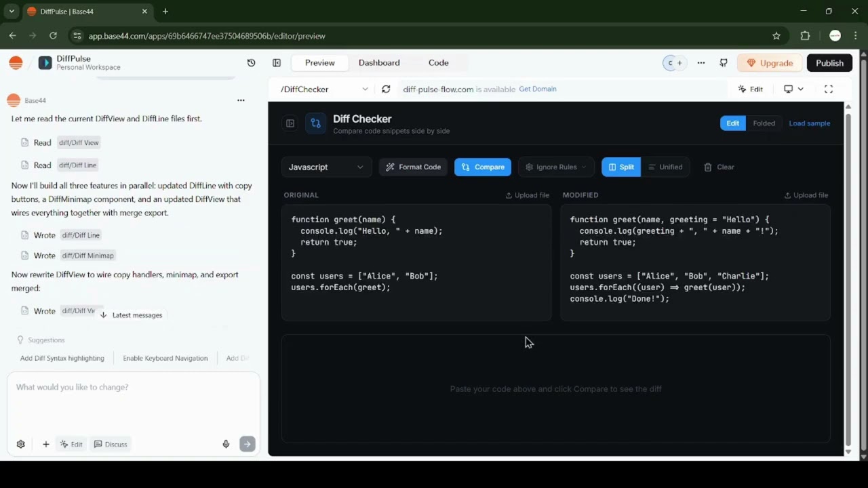Send message with arrow button
Viewport: 868px width, 488px height.
click(248, 445)
